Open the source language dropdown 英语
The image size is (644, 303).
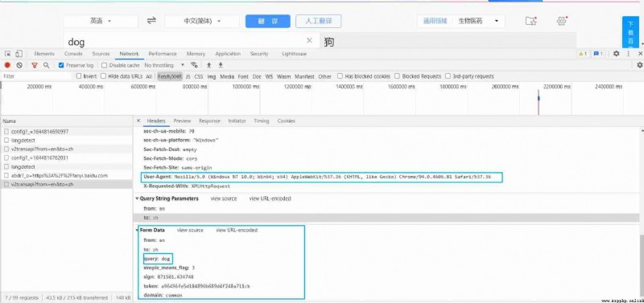point(101,22)
